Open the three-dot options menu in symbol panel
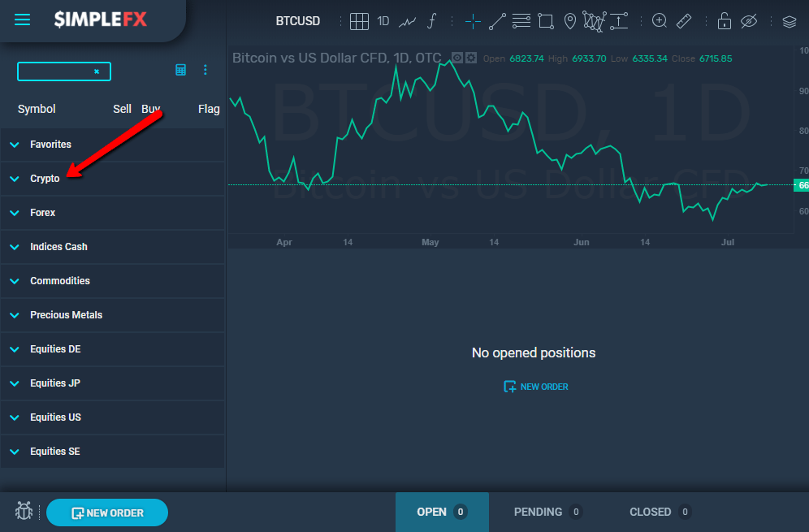 click(205, 70)
